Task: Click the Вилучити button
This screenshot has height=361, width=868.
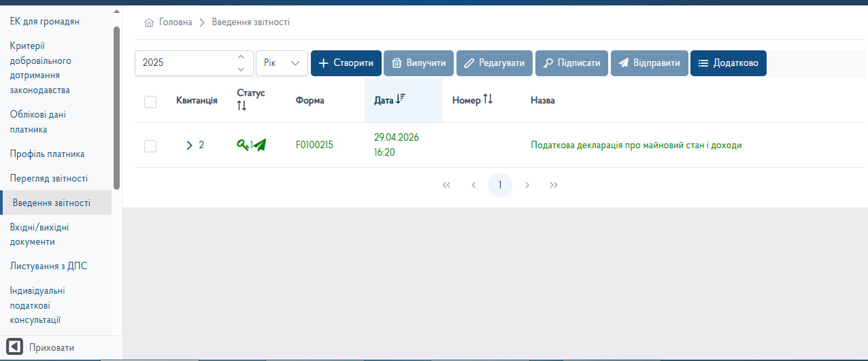Action: tap(418, 63)
